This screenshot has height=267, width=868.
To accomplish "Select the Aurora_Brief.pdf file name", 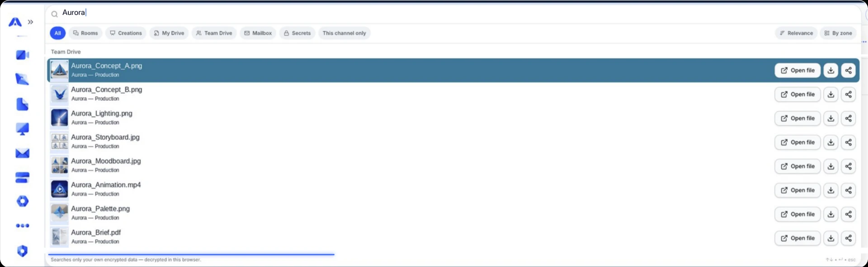I will pos(96,233).
